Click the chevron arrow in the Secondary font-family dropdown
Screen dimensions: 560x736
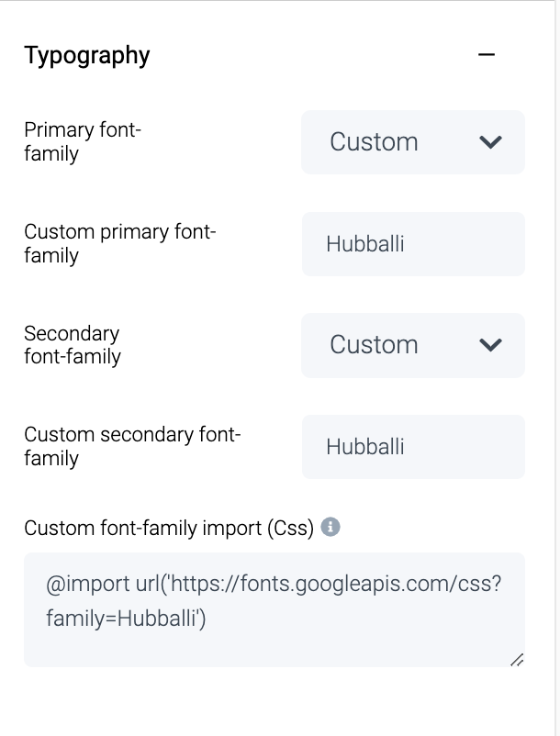click(491, 345)
